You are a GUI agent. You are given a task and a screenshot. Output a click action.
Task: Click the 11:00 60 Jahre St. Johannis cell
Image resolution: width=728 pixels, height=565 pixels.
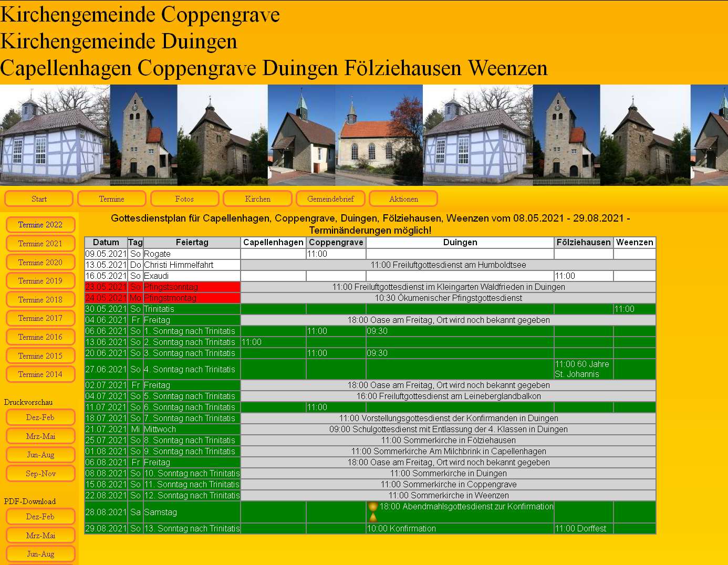[x=584, y=369]
